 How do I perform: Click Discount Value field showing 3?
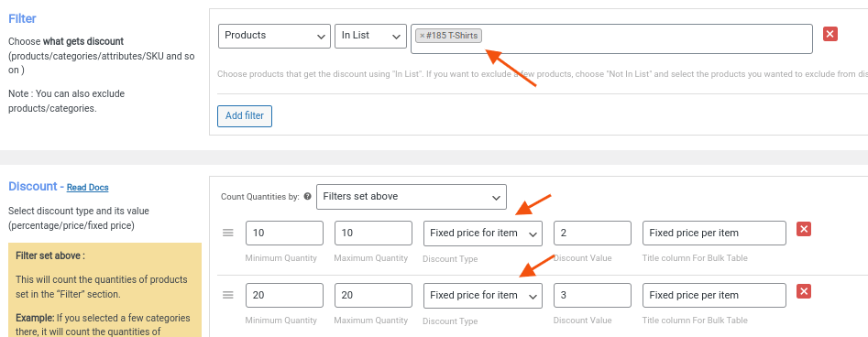click(592, 295)
